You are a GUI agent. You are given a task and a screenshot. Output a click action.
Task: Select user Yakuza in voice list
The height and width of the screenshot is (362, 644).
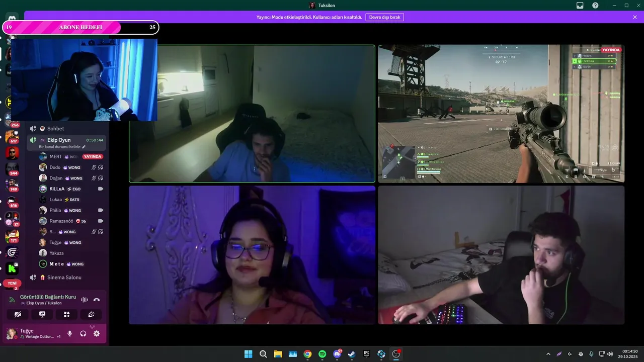71,253
